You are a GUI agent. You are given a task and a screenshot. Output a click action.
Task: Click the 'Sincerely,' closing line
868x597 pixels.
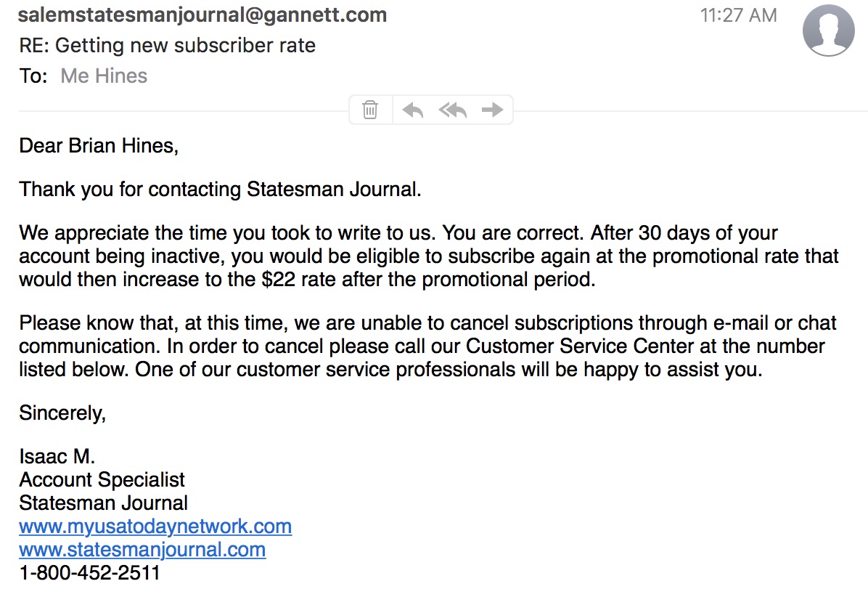click(62, 413)
